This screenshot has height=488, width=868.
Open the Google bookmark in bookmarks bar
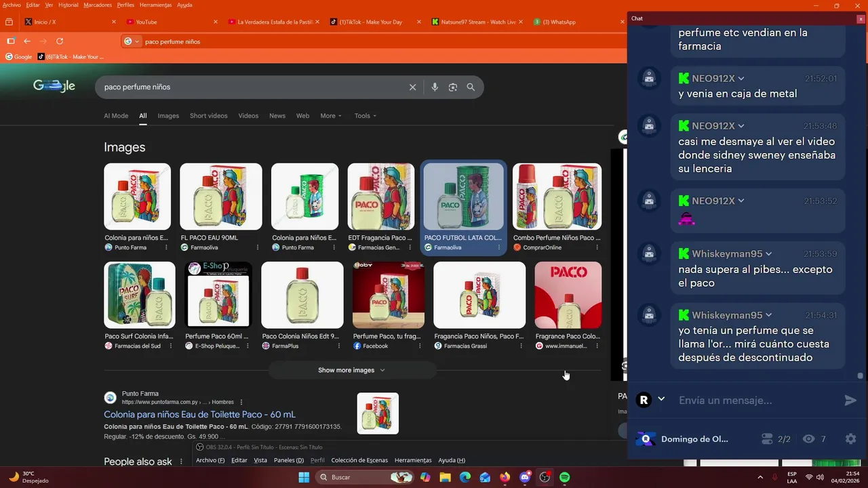click(19, 57)
